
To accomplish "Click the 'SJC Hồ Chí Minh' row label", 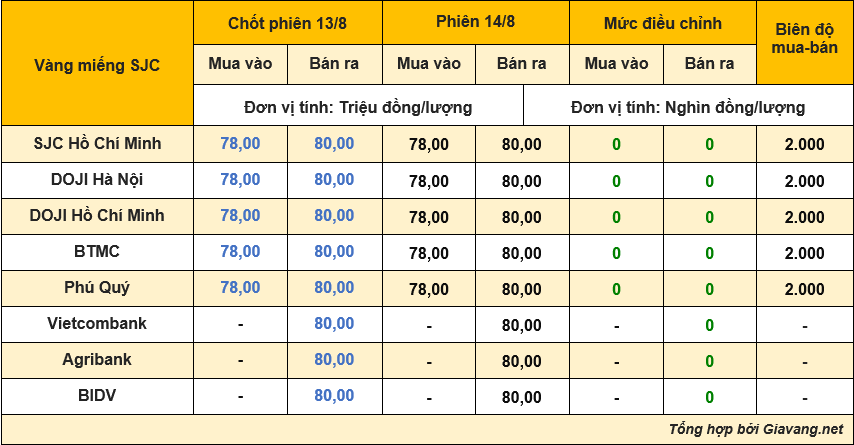I will [x=97, y=143].
